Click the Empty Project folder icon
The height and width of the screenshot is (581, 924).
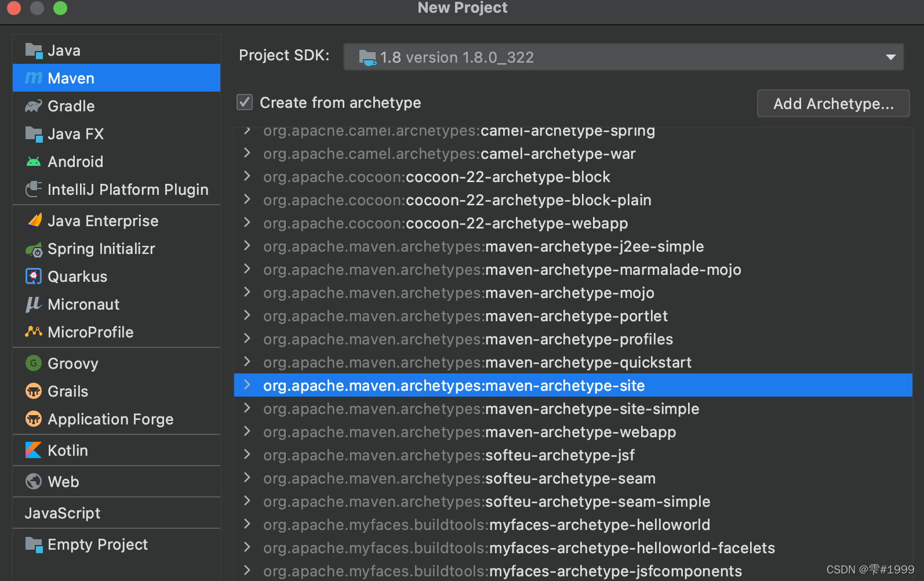pyautogui.click(x=34, y=544)
